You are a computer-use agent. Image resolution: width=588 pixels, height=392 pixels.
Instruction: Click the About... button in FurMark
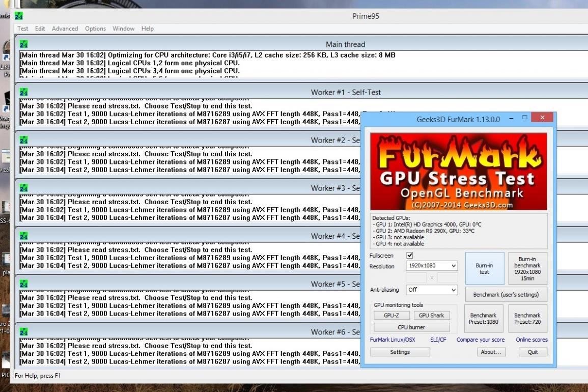pos(491,352)
